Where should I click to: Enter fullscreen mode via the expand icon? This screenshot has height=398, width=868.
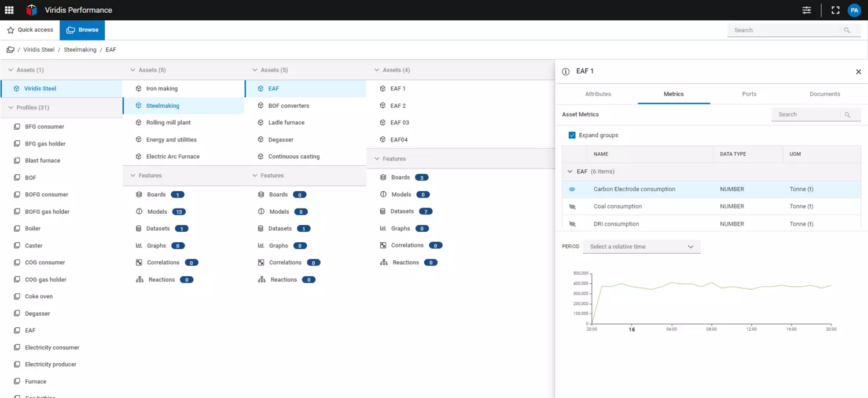[x=835, y=10]
